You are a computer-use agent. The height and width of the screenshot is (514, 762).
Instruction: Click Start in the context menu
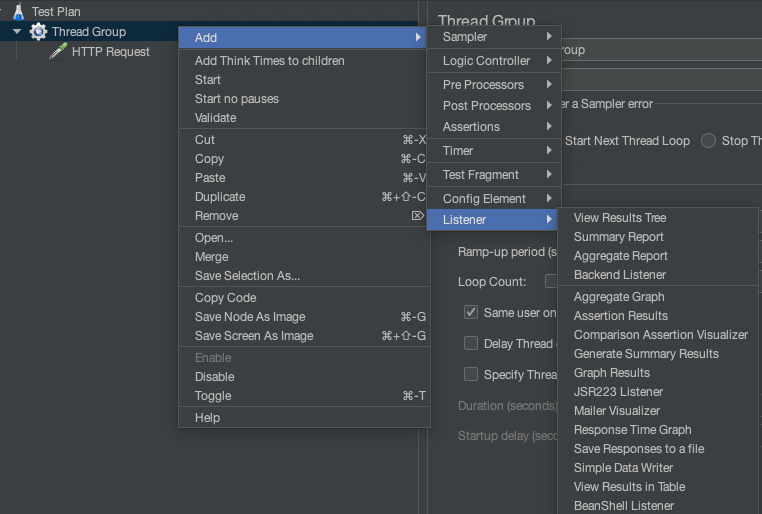click(x=303, y=80)
